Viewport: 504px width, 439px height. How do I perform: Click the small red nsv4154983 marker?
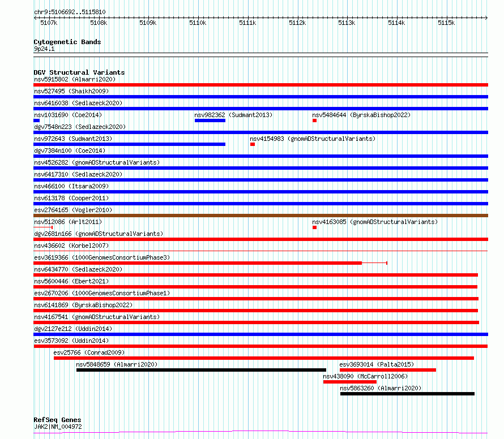tap(253, 144)
